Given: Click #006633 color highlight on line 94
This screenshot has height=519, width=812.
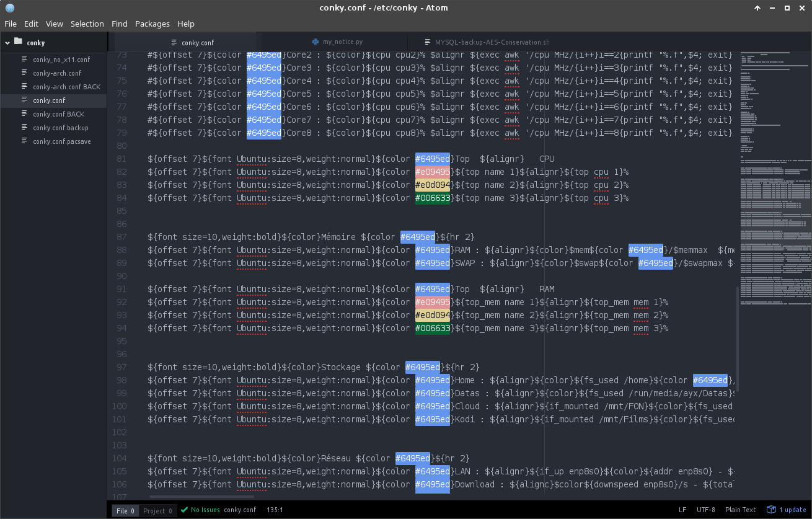Looking at the screenshot, I should (433, 328).
